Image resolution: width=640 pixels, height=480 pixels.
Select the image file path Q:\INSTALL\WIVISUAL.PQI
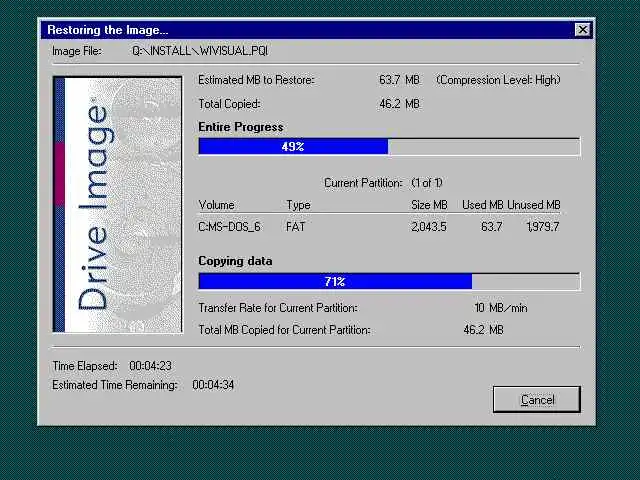200,51
